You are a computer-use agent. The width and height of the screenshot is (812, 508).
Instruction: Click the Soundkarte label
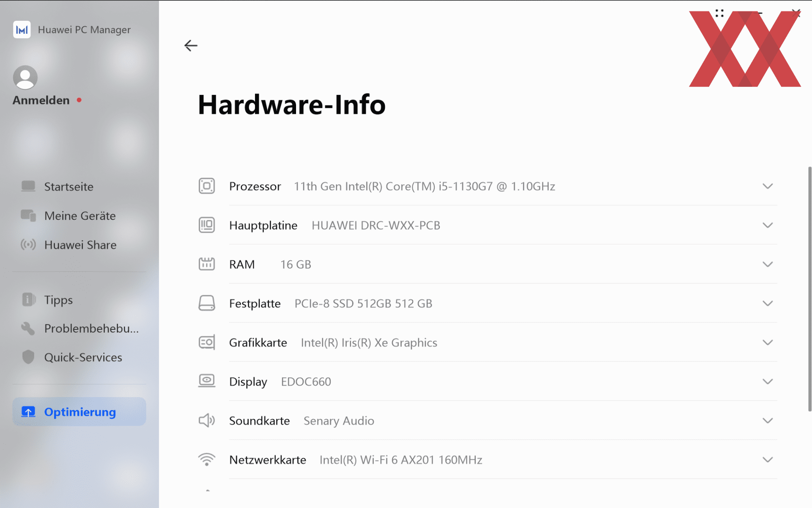tap(259, 420)
